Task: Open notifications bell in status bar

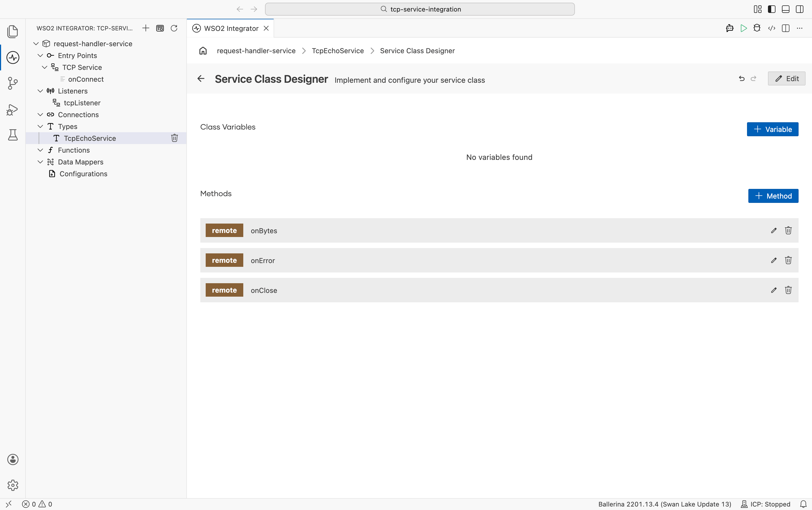Action: click(x=804, y=504)
